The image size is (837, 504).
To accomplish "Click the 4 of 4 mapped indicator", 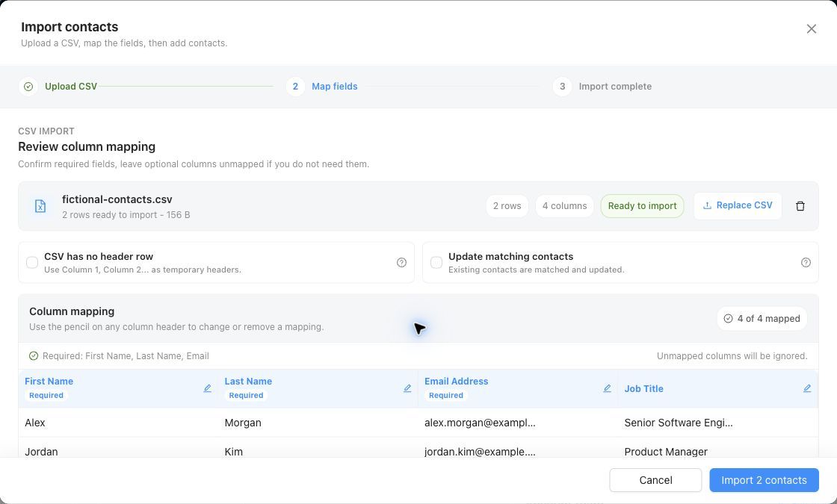I will [762, 318].
